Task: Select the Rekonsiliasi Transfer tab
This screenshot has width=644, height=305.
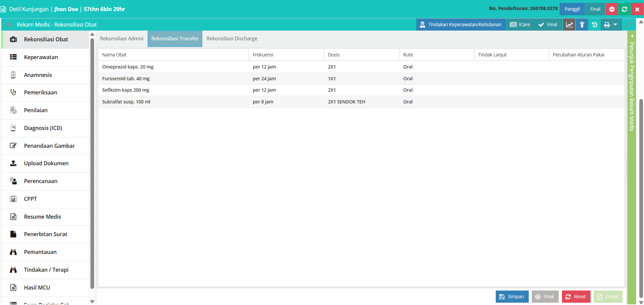Action: click(x=175, y=39)
